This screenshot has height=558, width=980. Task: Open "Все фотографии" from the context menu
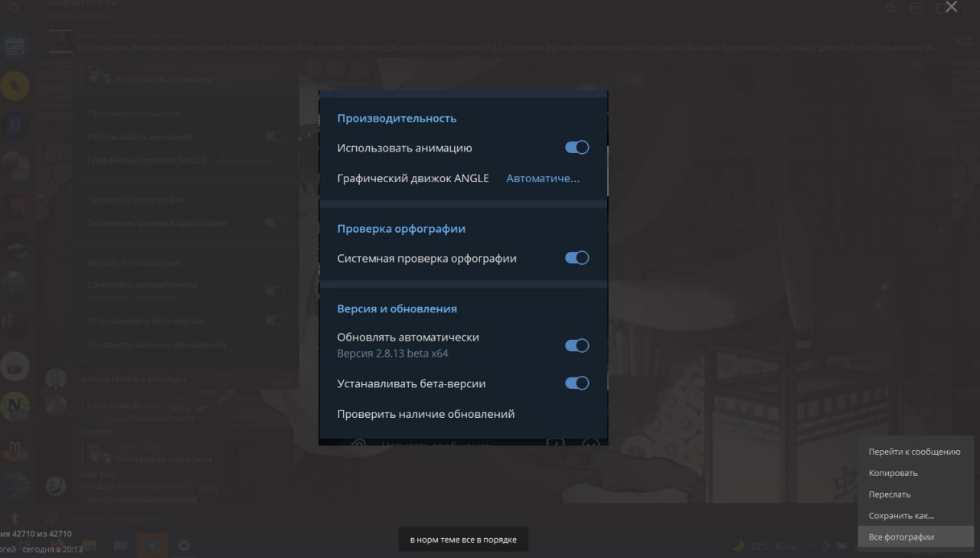click(x=915, y=537)
